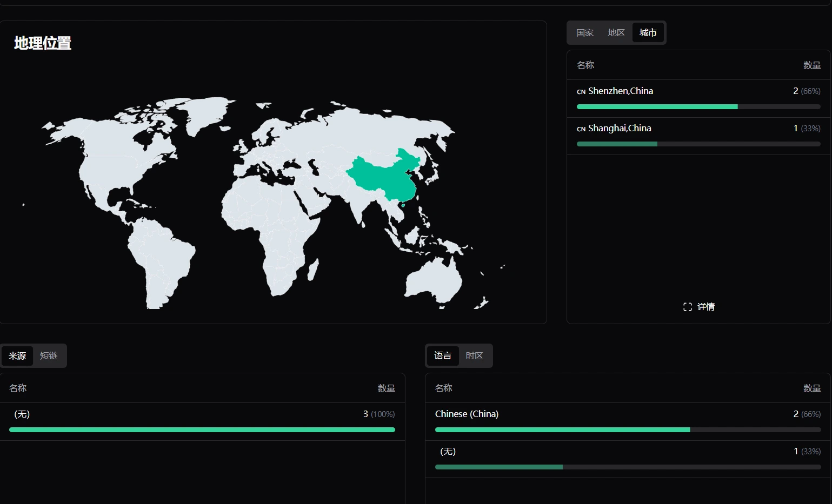
Task: Switch to the 地区 tab
Action: point(616,33)
